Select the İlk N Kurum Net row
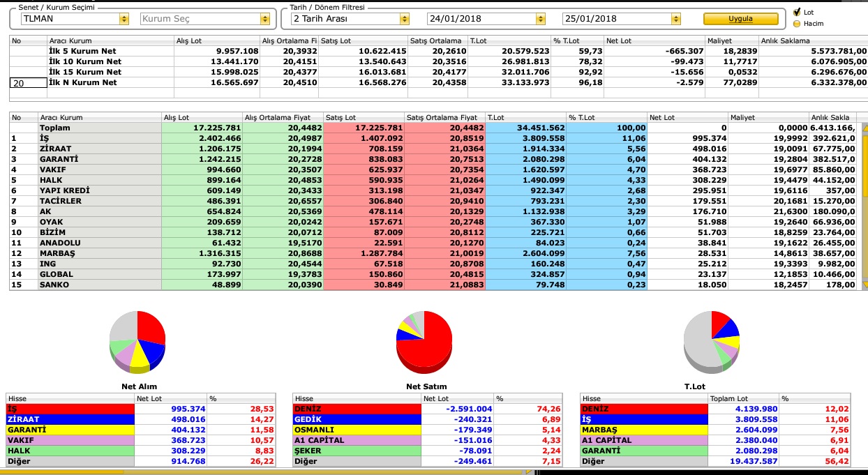The width and height of the screenshot is (868, 475). click(438, 82)
